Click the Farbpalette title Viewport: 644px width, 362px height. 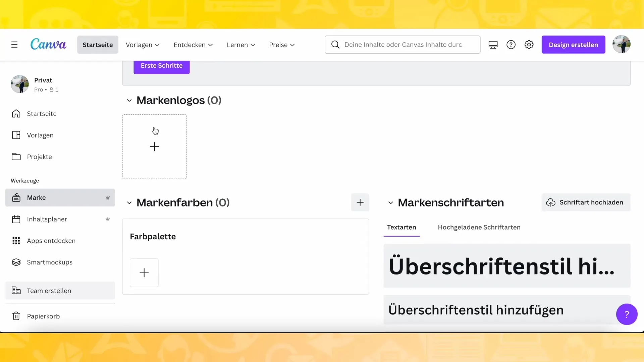point(153,236)
